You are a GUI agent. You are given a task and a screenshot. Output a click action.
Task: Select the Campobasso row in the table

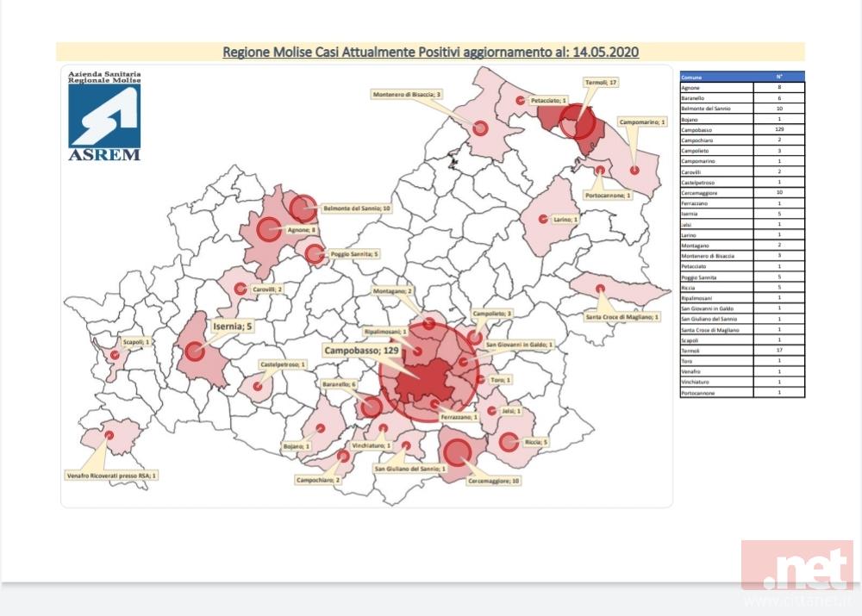point(741,129)
